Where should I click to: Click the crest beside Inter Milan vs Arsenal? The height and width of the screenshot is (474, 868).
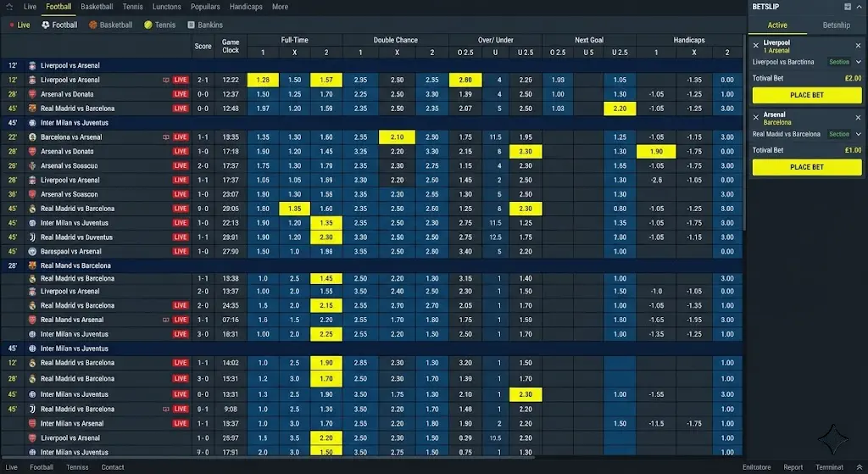coord(32,424)
